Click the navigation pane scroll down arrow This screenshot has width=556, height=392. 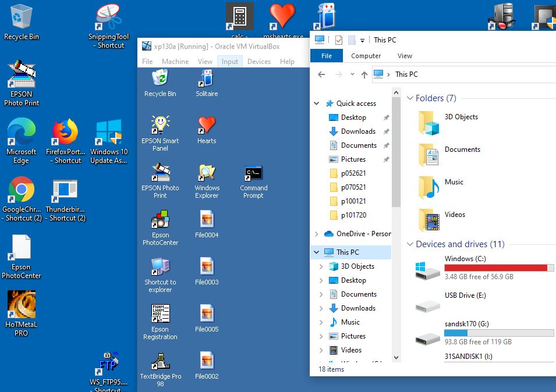pyautogui.click(x=396, y=358)
